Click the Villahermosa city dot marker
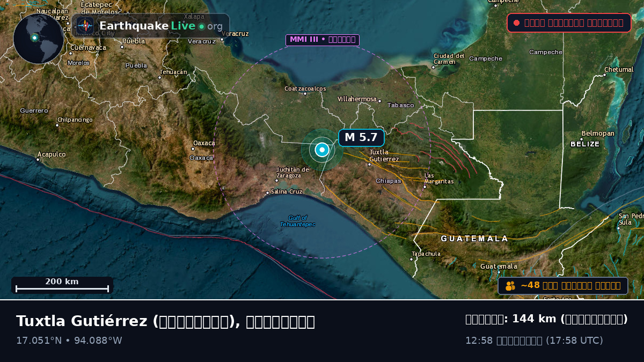 (x=379, y=101)
